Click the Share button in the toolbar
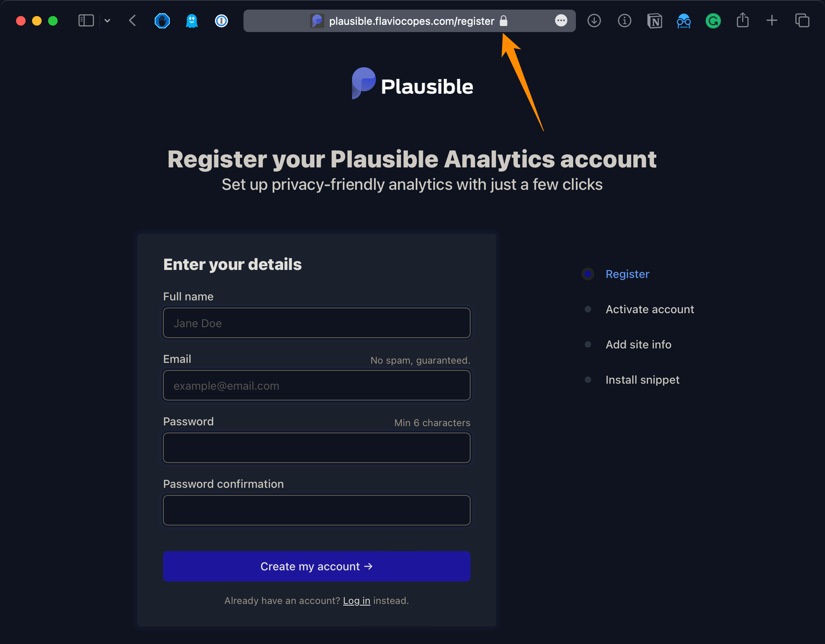Image resolution: width=825 pixels, height=644 pixels. (742, 20)
